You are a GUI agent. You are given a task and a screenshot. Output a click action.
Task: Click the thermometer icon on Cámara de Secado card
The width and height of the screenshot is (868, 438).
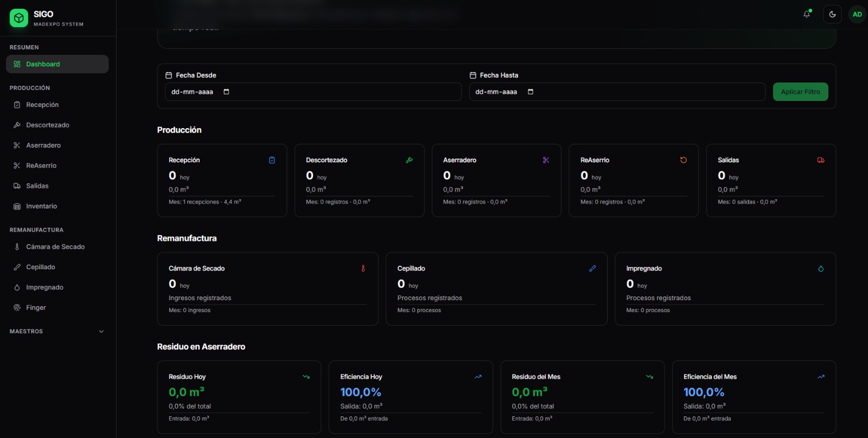click(363, 269)
